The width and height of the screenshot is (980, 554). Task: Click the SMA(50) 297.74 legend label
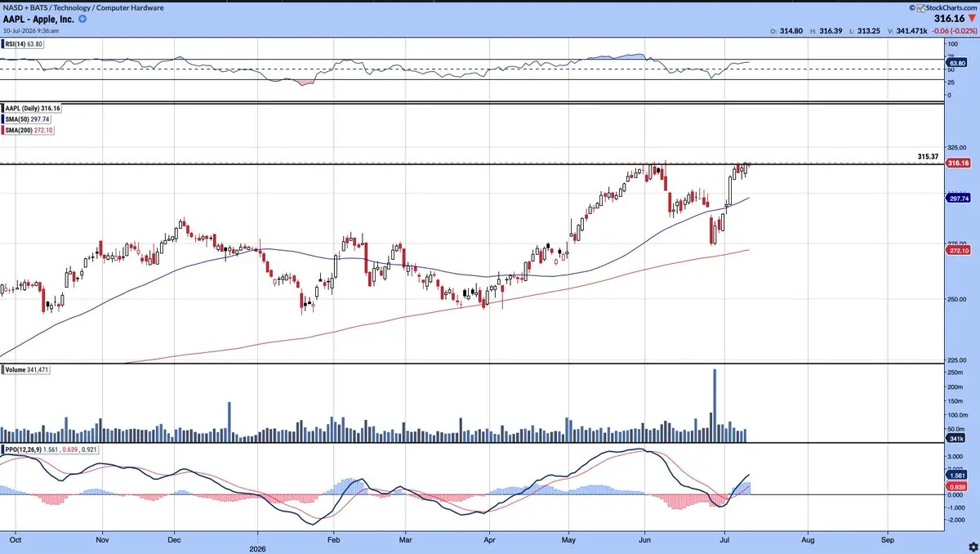point(27,118)
